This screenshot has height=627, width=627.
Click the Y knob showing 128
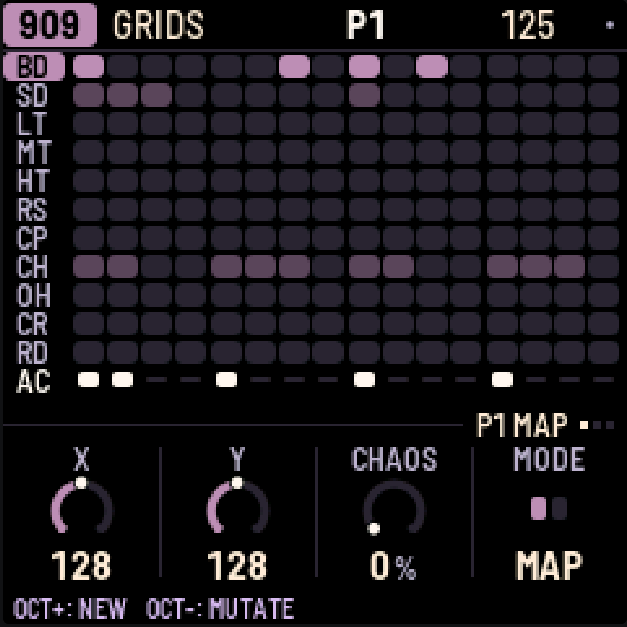[x=238, y=507]
